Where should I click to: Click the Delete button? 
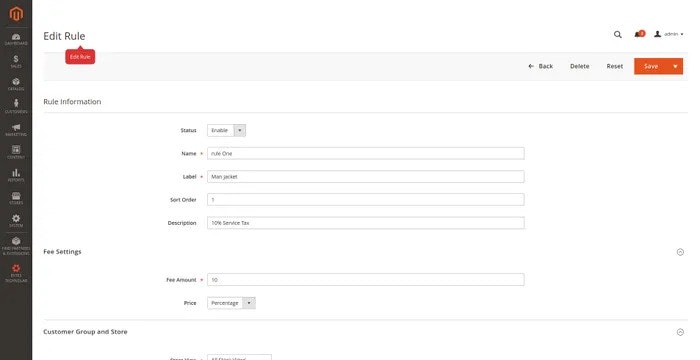pos(579,66)
